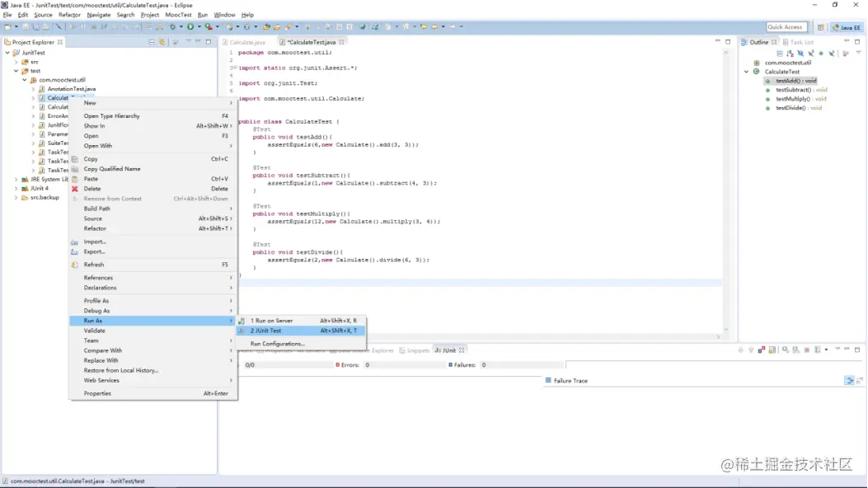Click Collapse All icon in Project Explorer
This screenshot has height=488, width=868.
(152, 42)
